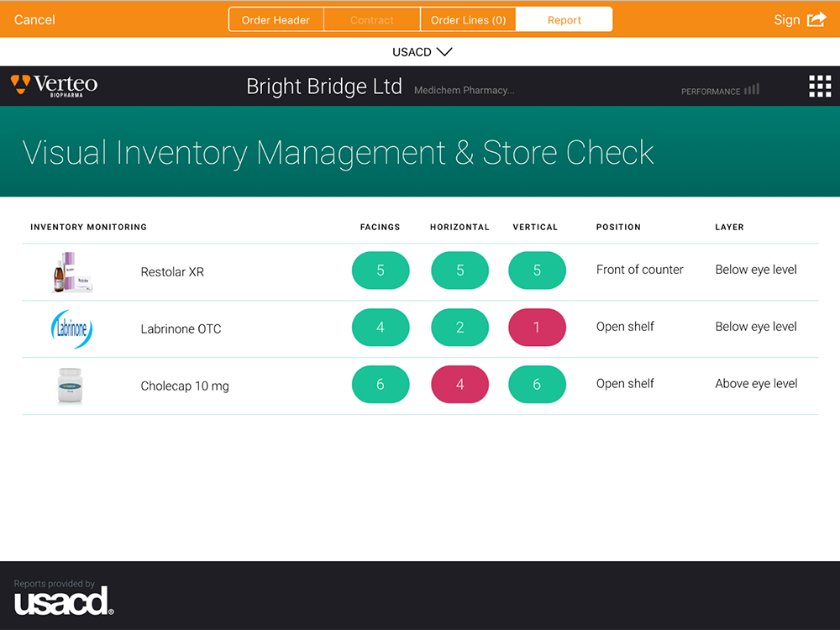Image resolution: width=840 pixels, height=630 pixels.
Task: Click the Medichem Pharmacy account name
Action: click(464, 91)
